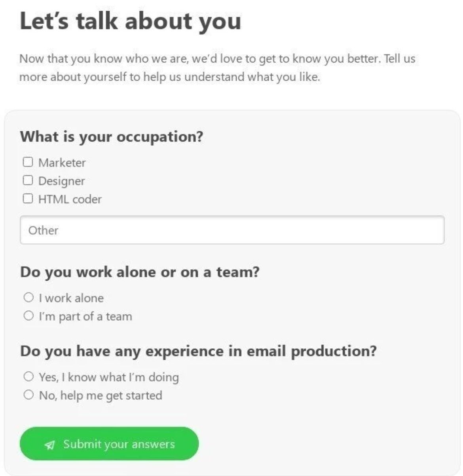Click the Marketer label text
Image resolution: width=463 pixels, height=476 pixels.
[62, 162]
